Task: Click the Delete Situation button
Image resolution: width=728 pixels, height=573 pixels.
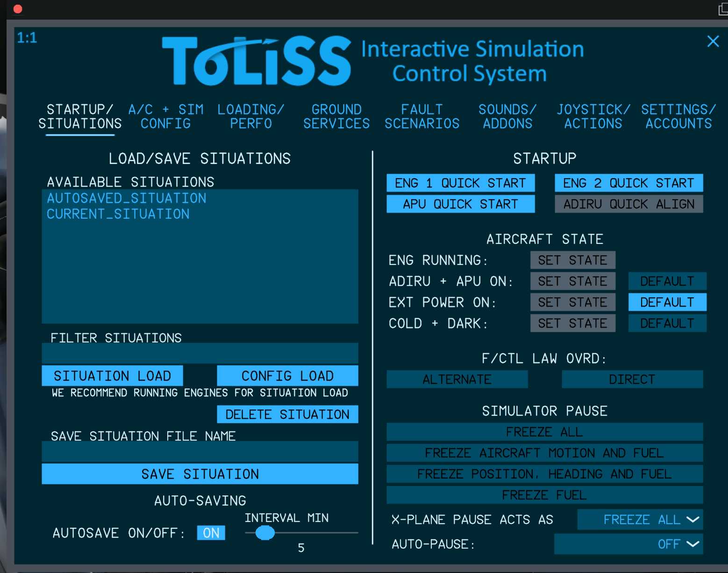Action: click(x=287, y=414)
